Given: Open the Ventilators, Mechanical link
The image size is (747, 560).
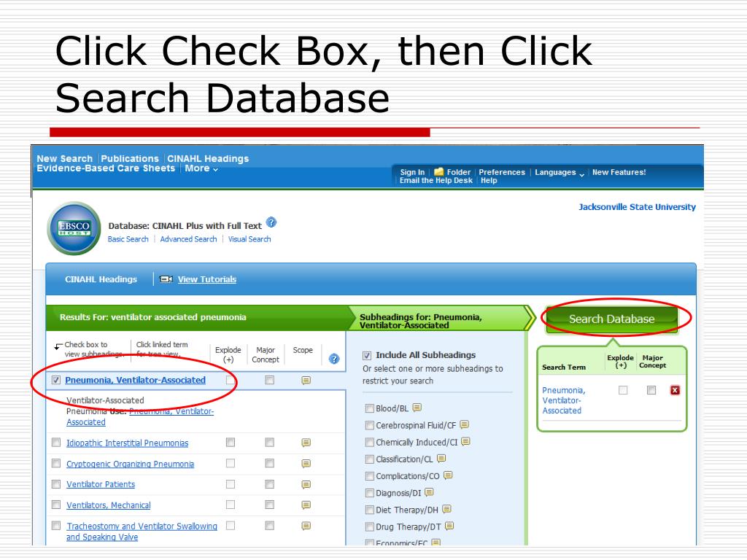Looking at the screenshot, I should pos(108,505).
